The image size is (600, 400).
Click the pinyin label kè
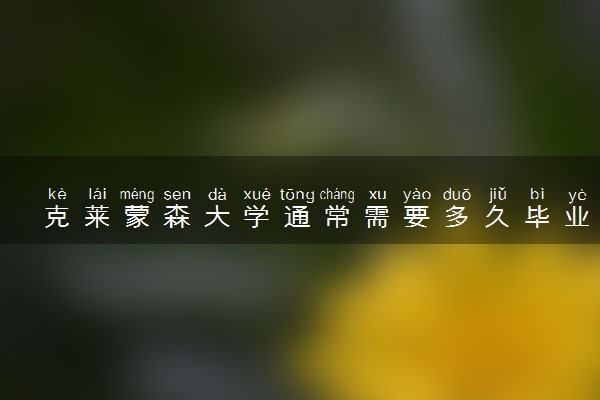(x=57, y=194)
